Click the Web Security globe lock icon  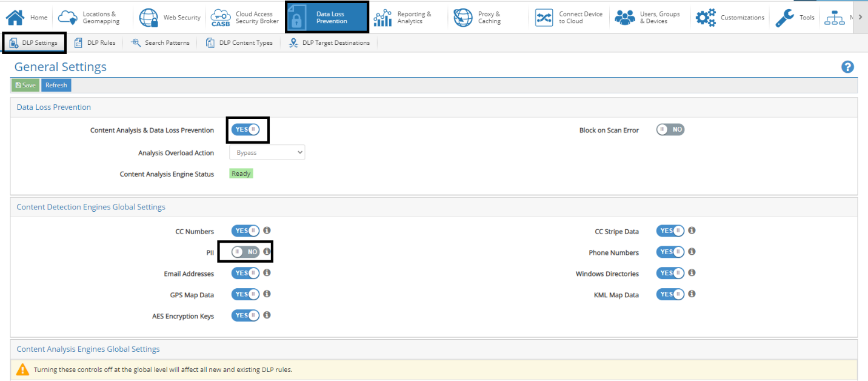click(149, 18)
